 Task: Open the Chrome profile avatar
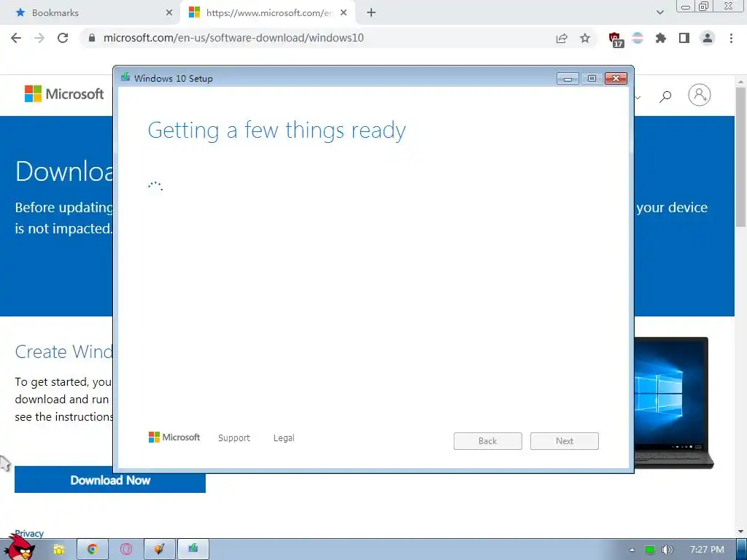[x=708, y=38]
